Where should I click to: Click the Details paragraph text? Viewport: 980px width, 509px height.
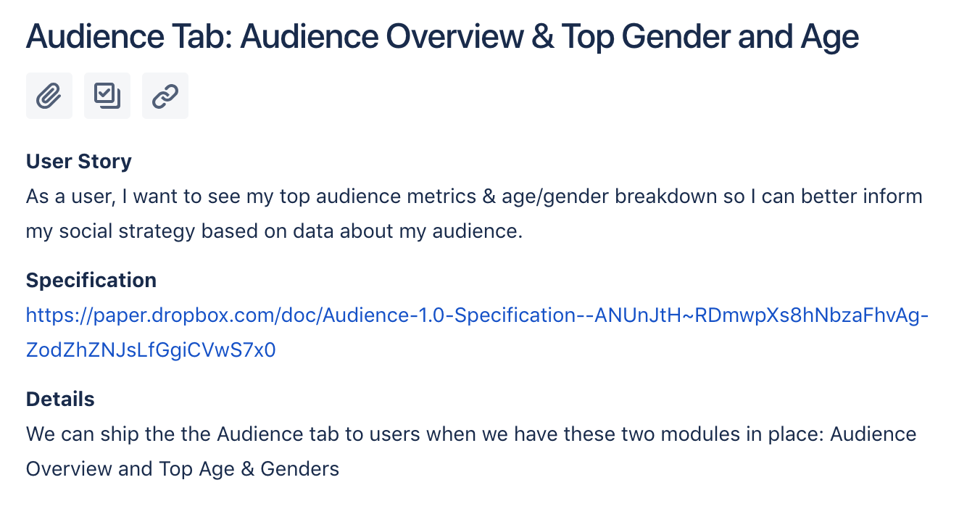pos(435,451)
